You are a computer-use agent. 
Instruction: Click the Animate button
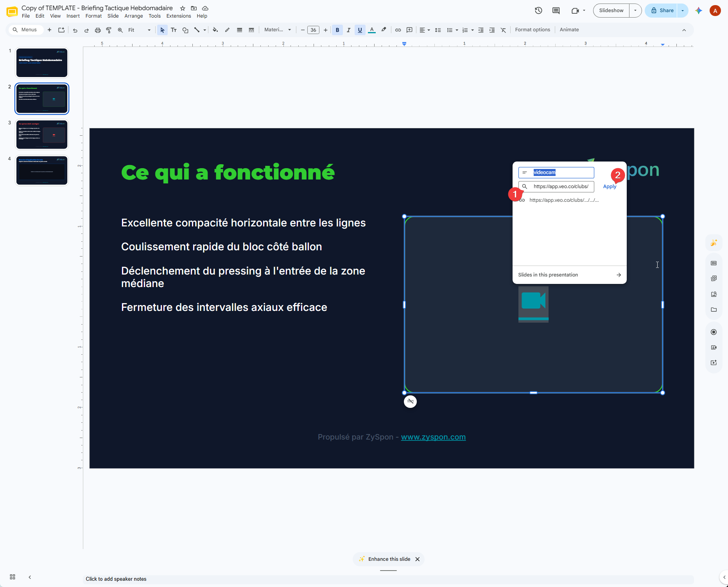(x=569, y=30)
